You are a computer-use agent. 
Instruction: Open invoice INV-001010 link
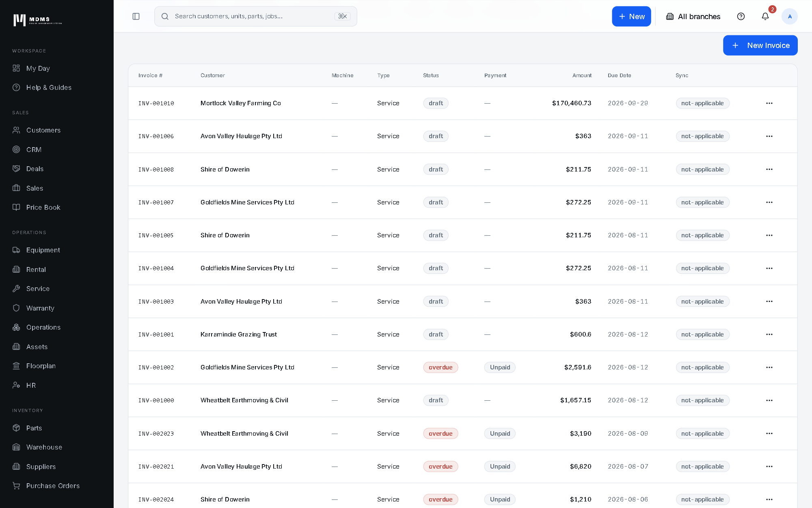click(156, 103)
